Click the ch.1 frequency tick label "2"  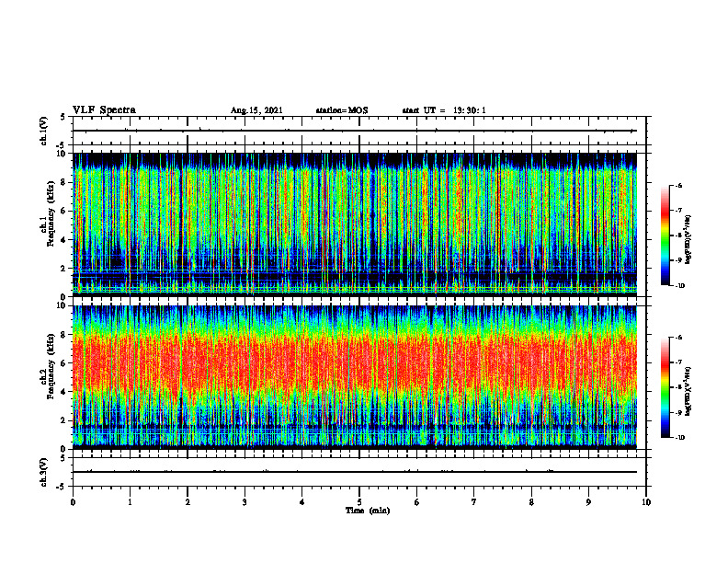(x=63, y=268)
